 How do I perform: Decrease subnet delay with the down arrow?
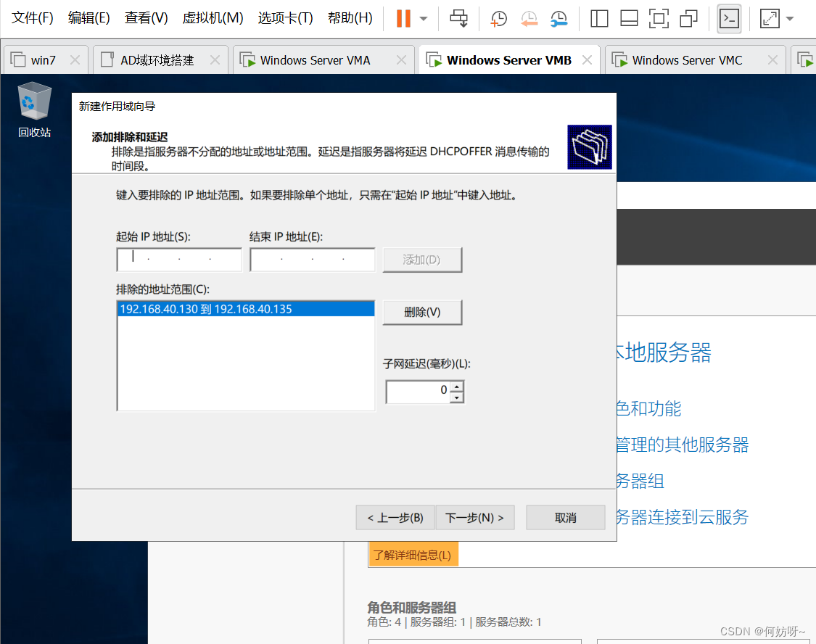point(456,397)
